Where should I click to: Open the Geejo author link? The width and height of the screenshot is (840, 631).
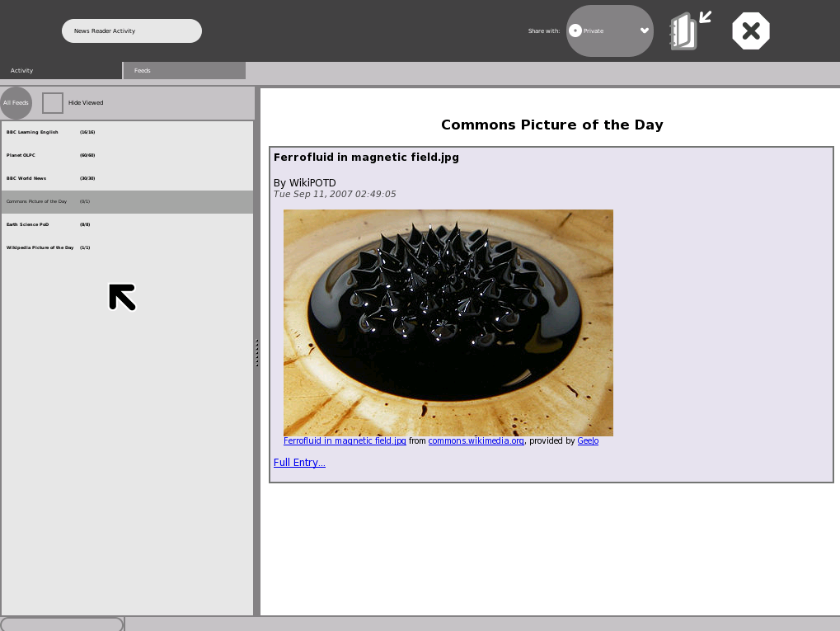tap(588, 441)
